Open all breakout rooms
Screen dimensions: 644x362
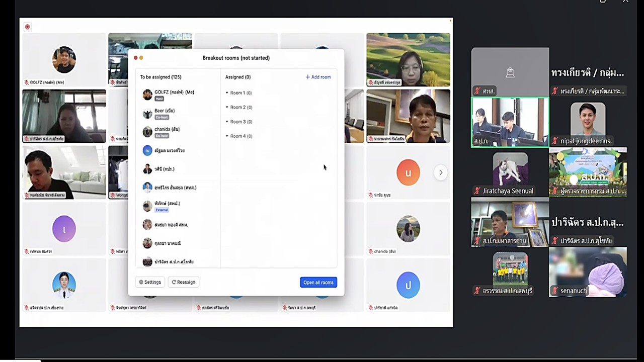(x=318, y=283)
